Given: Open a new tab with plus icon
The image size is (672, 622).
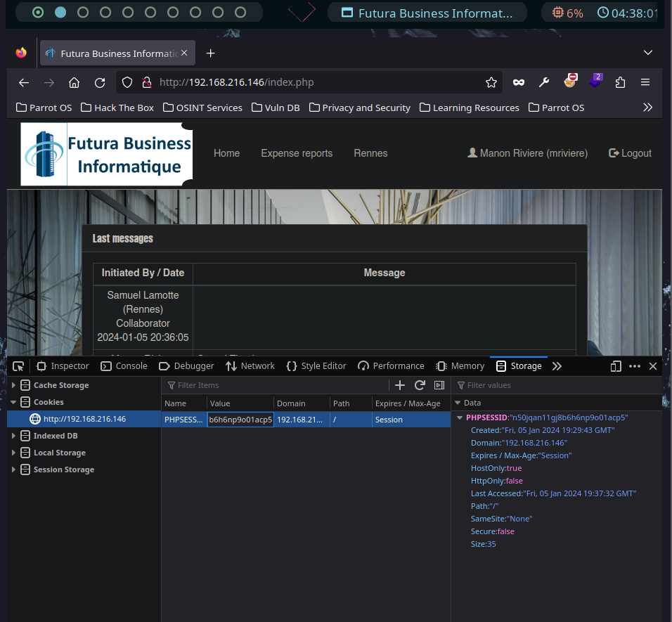Looking at the screenshot, I should coord(210,53).
